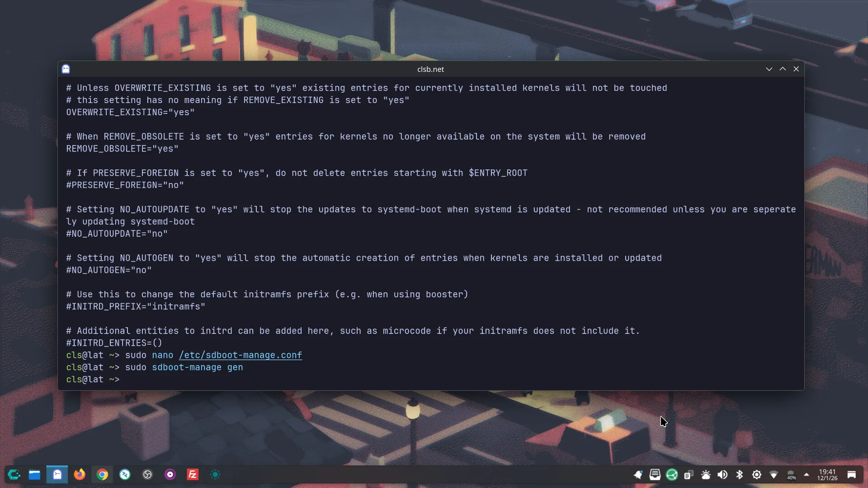Click the battery indicator showing 40%
868x488 pixels.
[791, 474]
